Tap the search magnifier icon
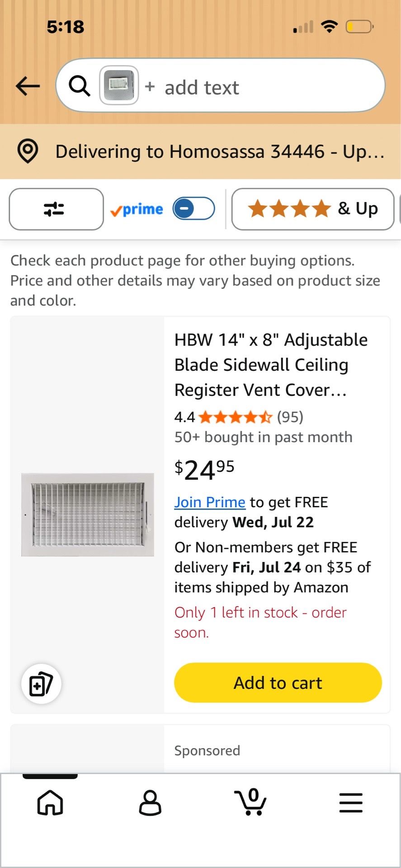Viewport: 401px width, 868px height. [80, 85]
